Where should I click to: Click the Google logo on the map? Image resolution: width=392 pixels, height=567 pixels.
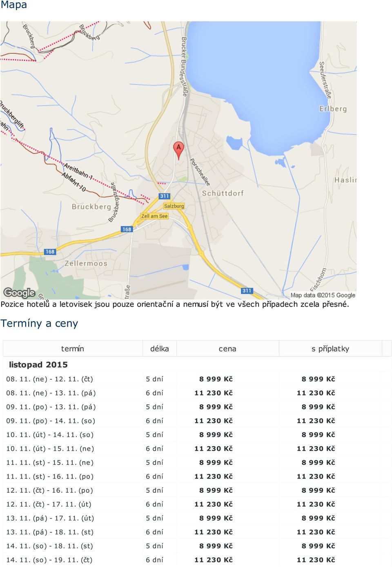tap(19, 292)
